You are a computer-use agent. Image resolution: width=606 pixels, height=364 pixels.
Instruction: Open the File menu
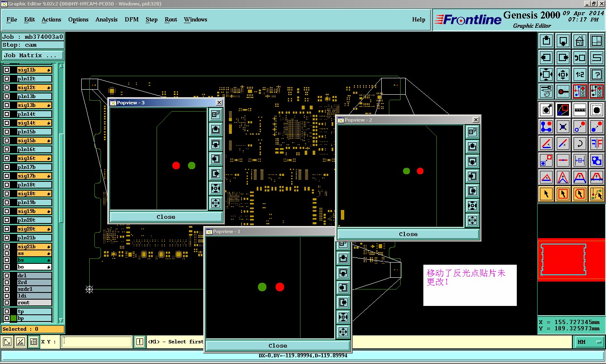[12, 19]
